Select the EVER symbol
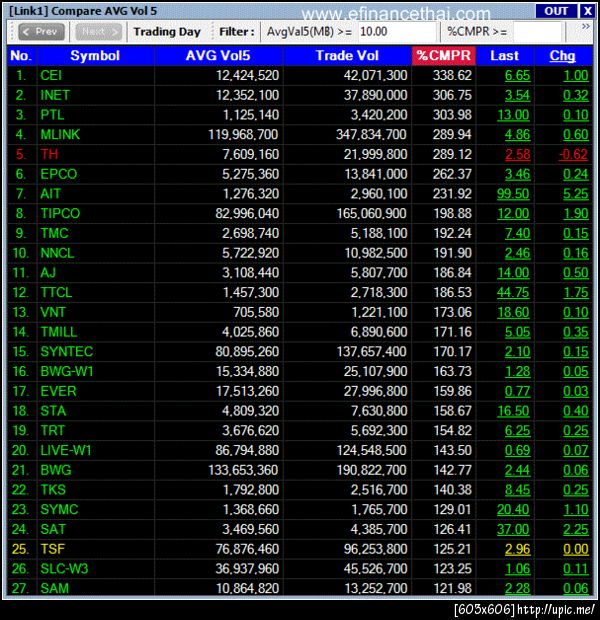 [58, 391]
